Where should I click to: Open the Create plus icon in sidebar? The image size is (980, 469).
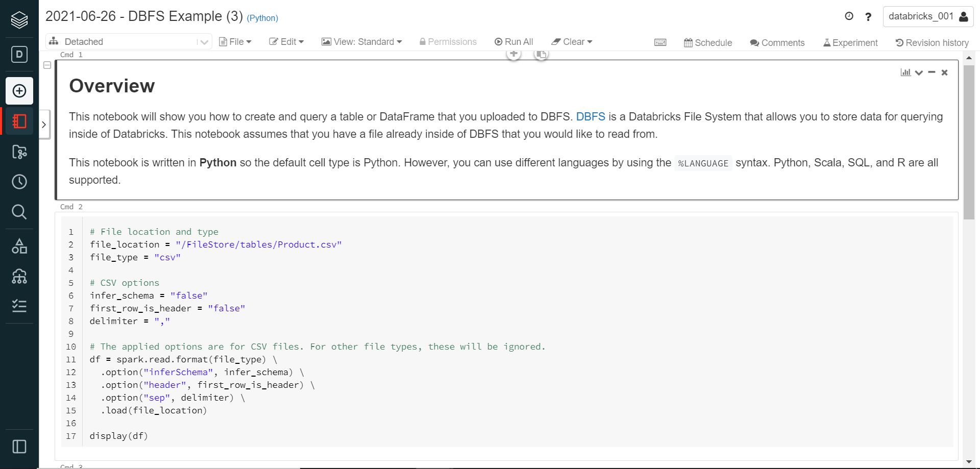(19, 91)
